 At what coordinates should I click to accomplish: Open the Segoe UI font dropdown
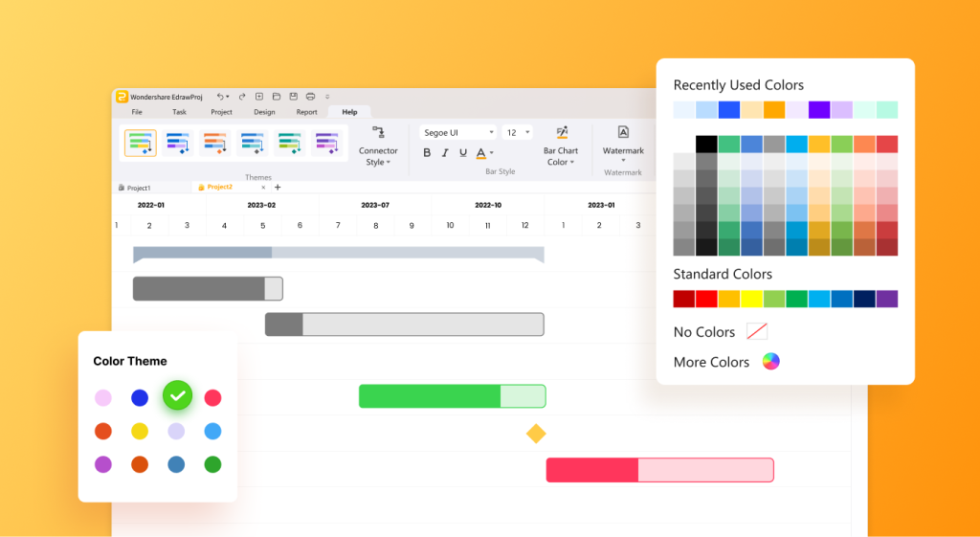pyautogui.click(x=457, y=132)
